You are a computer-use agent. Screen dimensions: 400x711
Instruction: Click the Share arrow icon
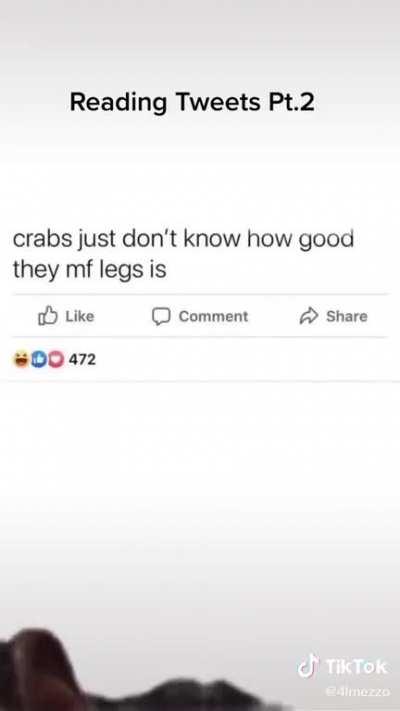point(308,316)
